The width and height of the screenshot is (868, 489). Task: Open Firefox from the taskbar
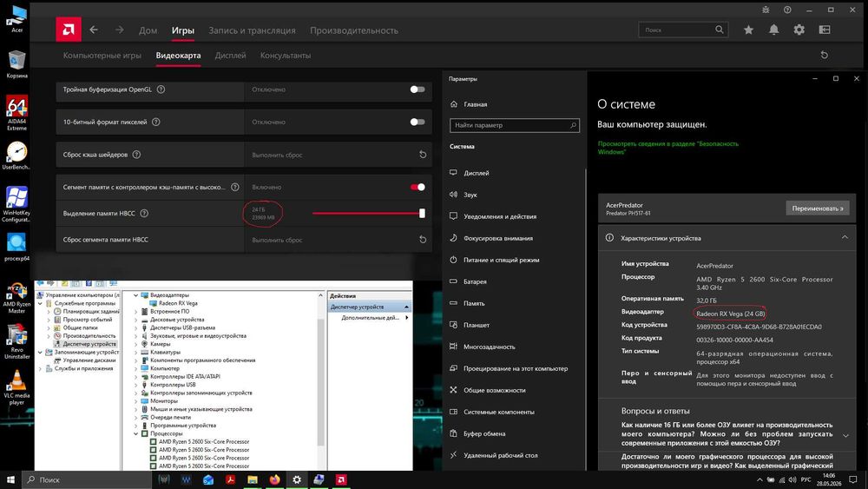pyautogui.click(x=274, y=479)
